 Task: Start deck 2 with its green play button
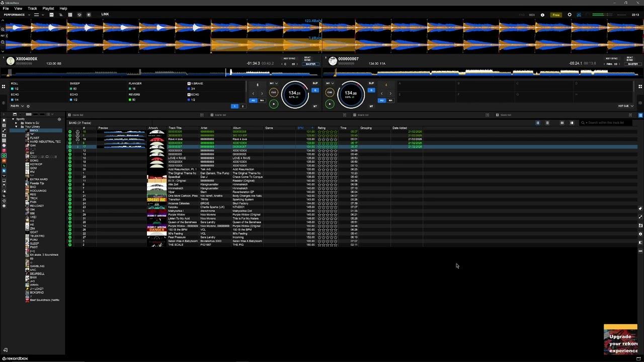click(329, 104)
